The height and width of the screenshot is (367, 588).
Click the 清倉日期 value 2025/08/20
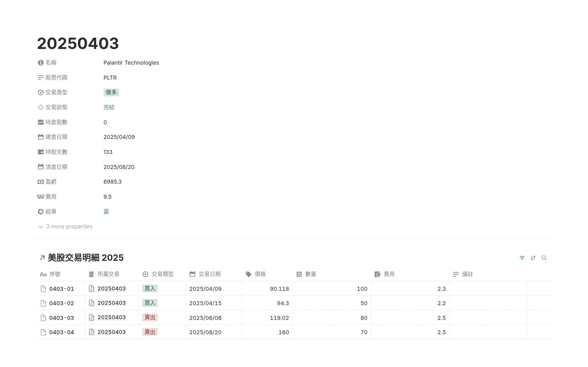pyautogui.click(x=119, y=167)
